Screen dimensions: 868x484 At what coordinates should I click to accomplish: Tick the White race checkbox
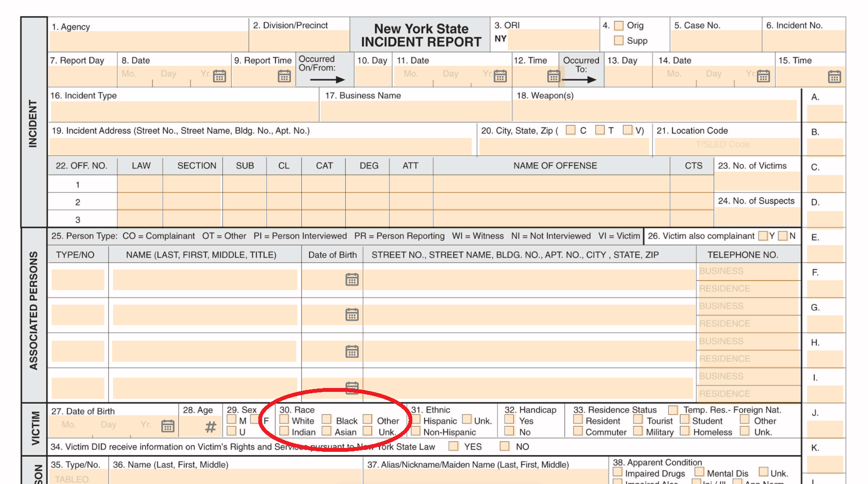point(285,420)
